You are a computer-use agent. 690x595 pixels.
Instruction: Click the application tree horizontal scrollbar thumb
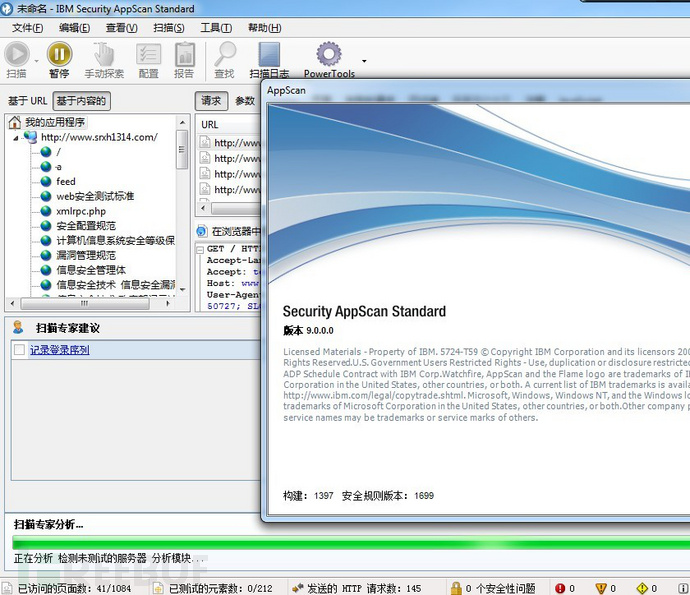[x=84, y=304]
